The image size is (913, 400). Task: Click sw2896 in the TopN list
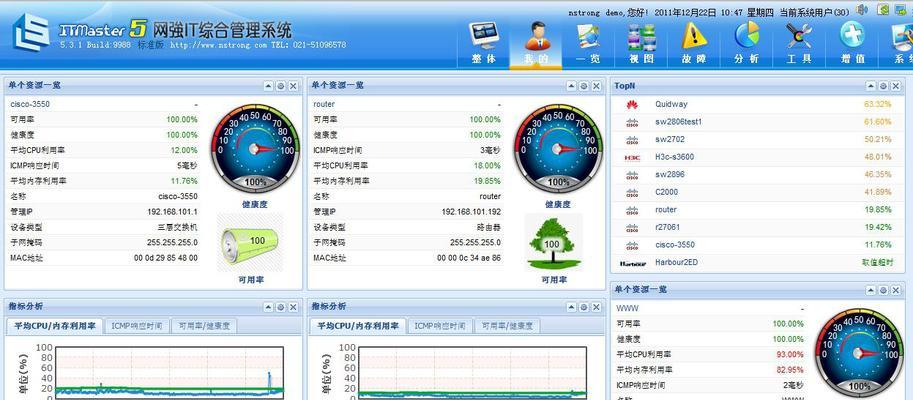point(670,174)
